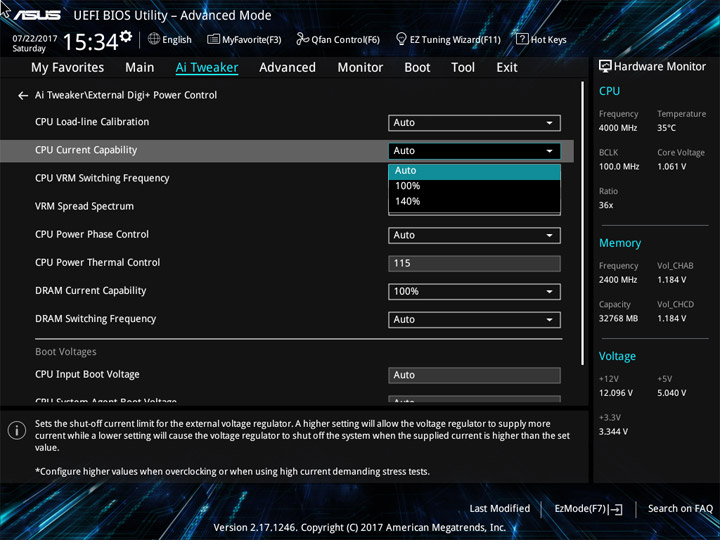Select CPU Power Phase Control label

coord(92,234)
